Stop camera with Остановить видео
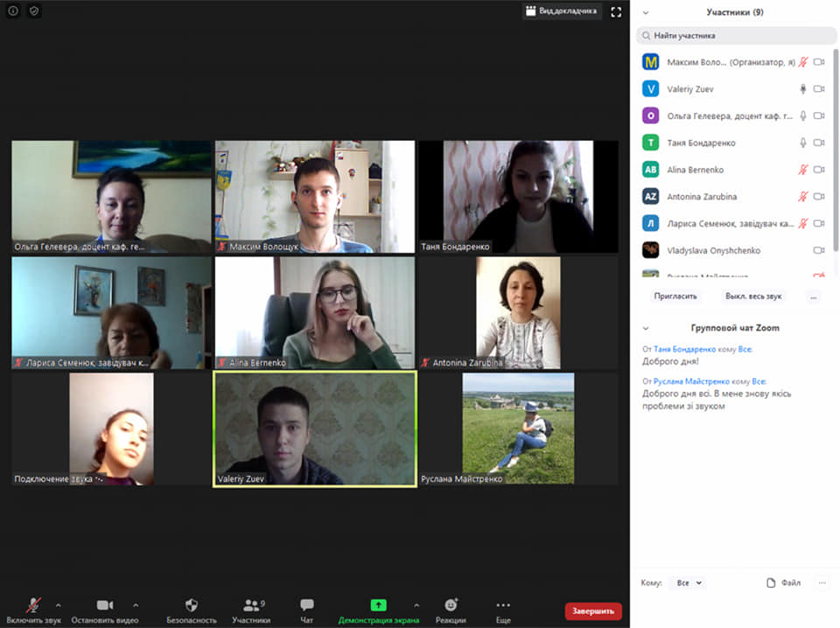The image size is (840, 628). pos(105,605)
